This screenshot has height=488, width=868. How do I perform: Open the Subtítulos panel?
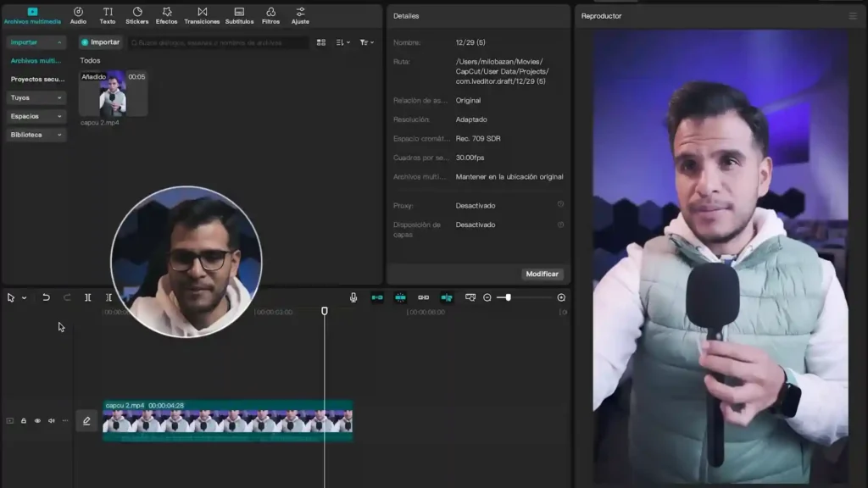[x=238, y=14]
